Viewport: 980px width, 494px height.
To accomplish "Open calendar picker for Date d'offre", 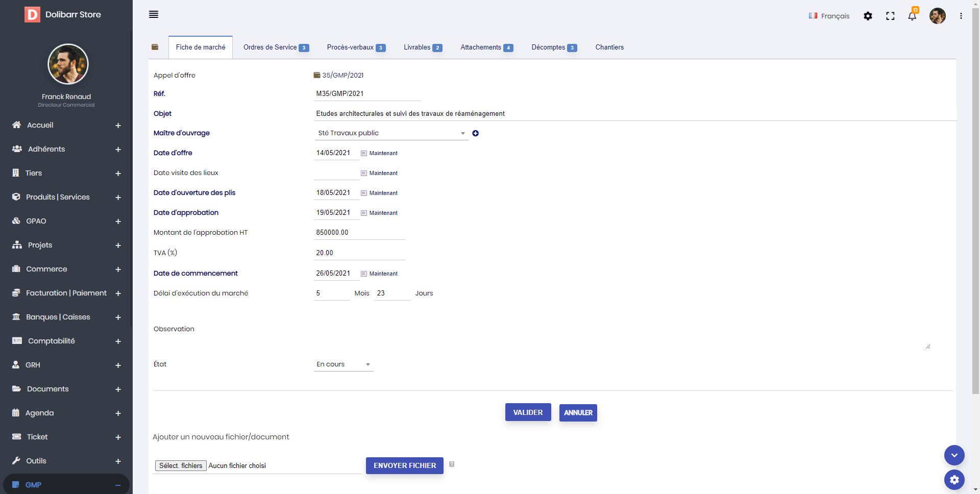I will (x=364, y=153).
